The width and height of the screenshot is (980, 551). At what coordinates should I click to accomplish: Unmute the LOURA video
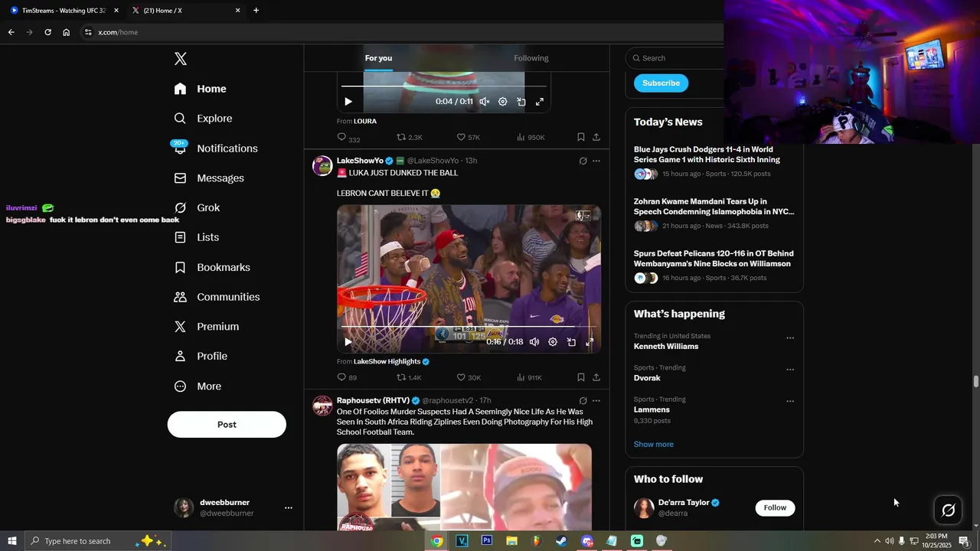pos(485,102)
